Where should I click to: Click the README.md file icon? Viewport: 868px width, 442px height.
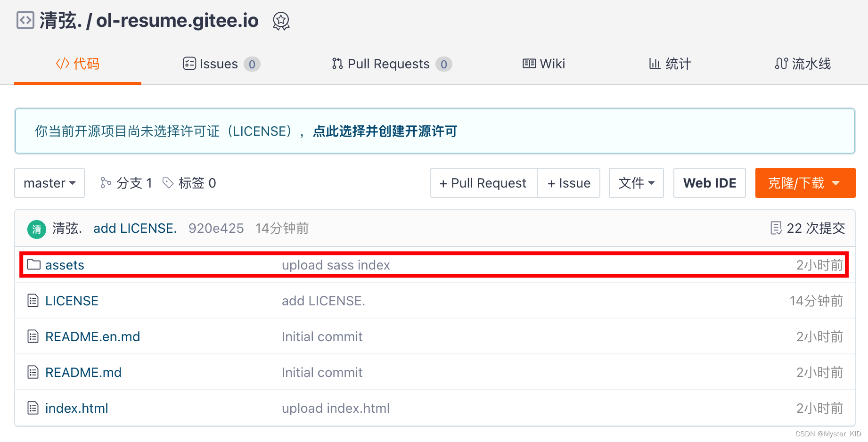[33, 372]
